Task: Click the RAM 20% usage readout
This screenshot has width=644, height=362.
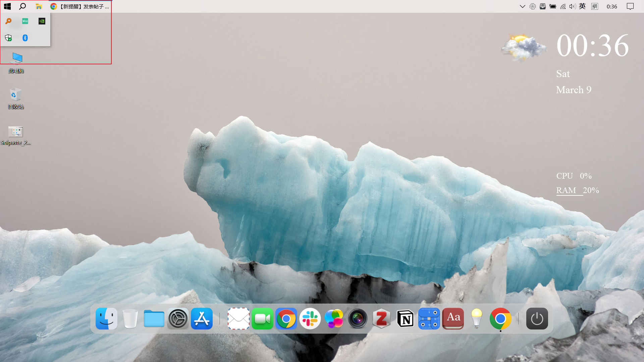Action: tap(578, 190)
